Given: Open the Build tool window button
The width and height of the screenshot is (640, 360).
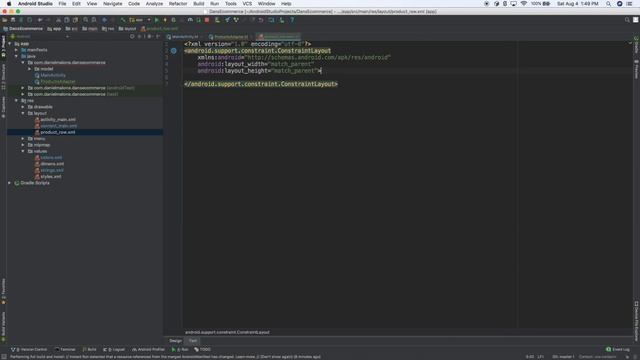Looking at the screenshot, I should tap(89, 349).
